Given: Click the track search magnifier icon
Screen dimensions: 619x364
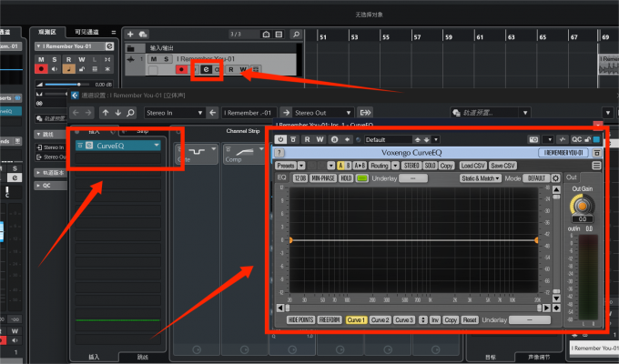Looking at the screenshot, I should tap(296, 35).
